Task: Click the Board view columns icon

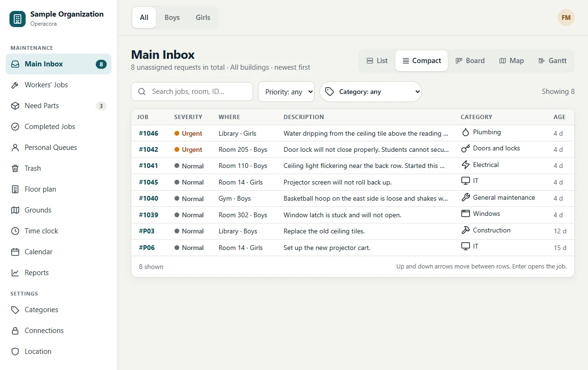Action: pyautogui.click(x=459, y=61)
